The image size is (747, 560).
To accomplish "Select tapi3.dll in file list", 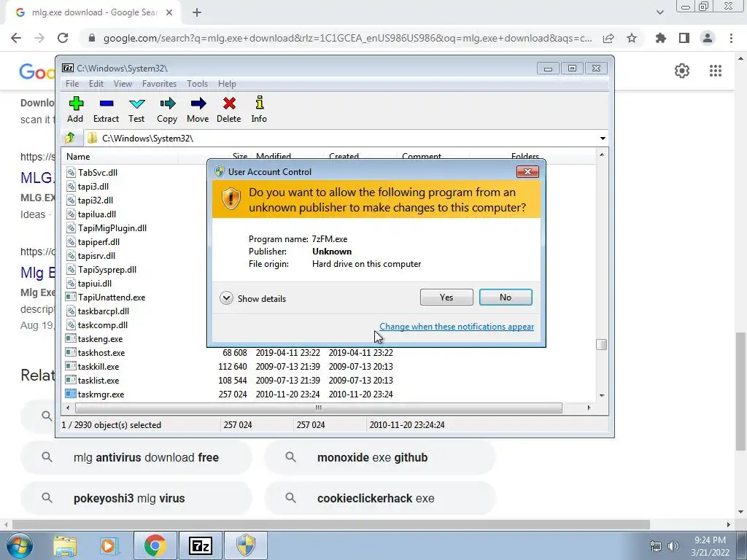I will pos(93,186).
